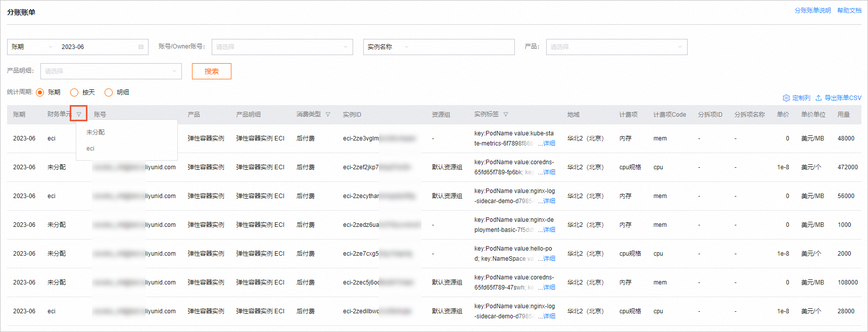This screenshot has height=332, width=868.
Task: Click the 分账账单 page title
Action: pyautogui.click(x=21, y=12)
